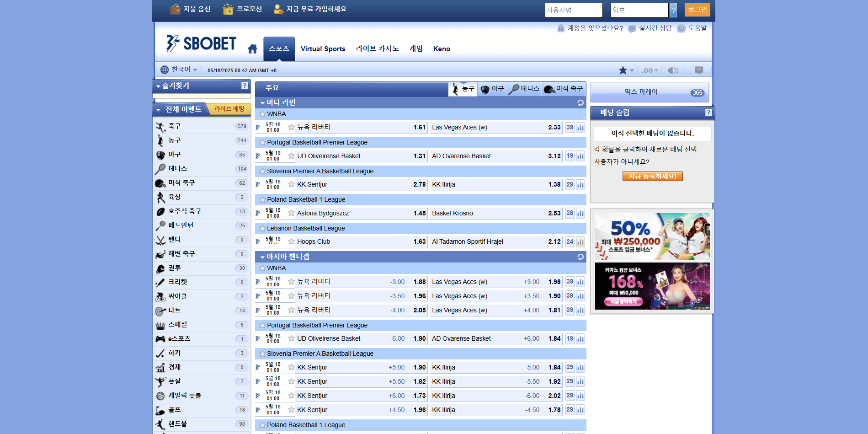
Task: Select 골프 golf in sports list
Action: 202,410
